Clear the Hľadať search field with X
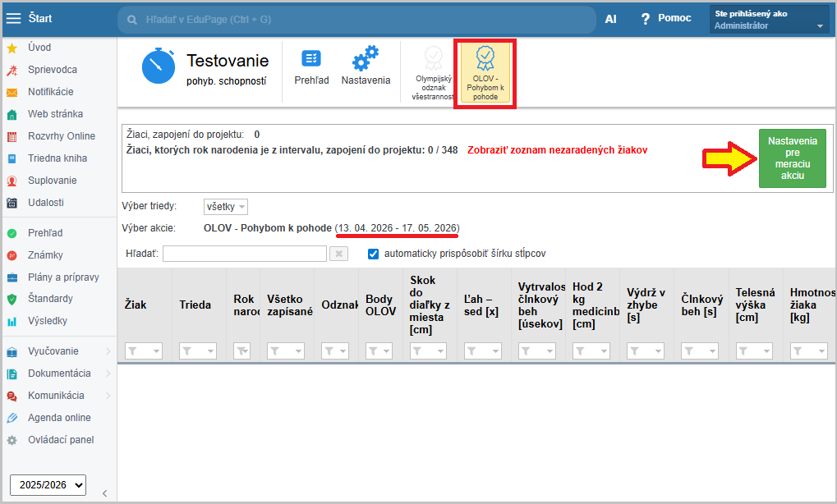 click(338, 254)
